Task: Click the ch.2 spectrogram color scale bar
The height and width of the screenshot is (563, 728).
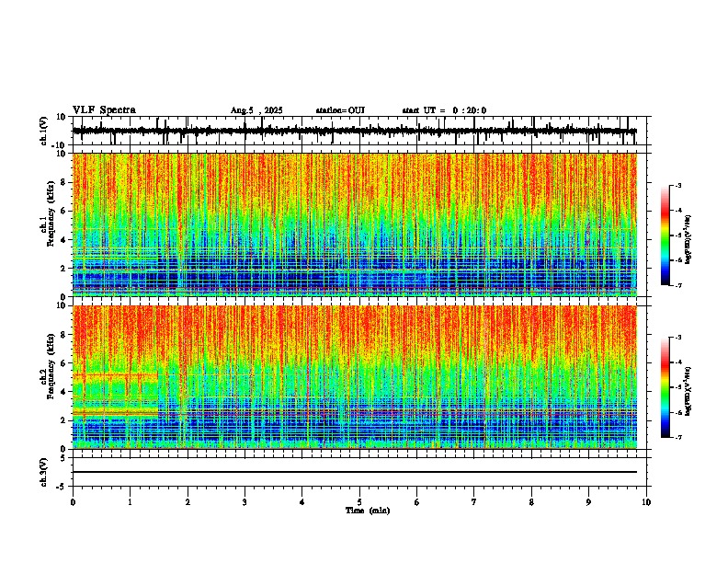Action: [665, 387]
